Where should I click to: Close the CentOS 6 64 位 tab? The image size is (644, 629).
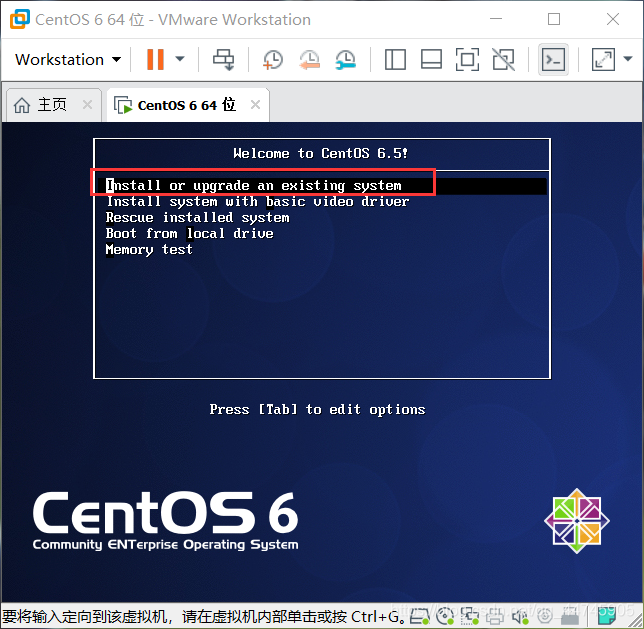[255, 105]
